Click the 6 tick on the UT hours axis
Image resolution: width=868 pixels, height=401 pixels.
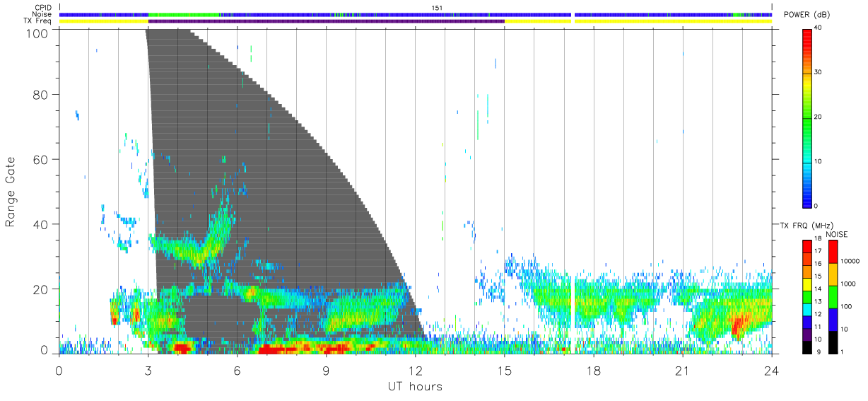pos(237,371)
